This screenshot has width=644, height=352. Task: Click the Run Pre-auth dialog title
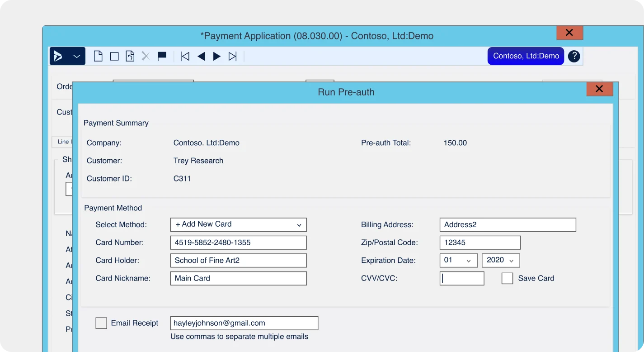(346, 92)
